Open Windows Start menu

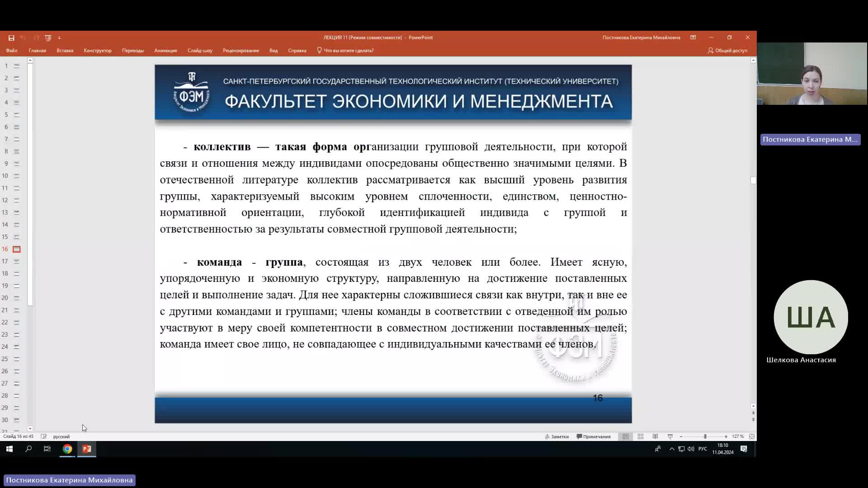pos(9,449)
